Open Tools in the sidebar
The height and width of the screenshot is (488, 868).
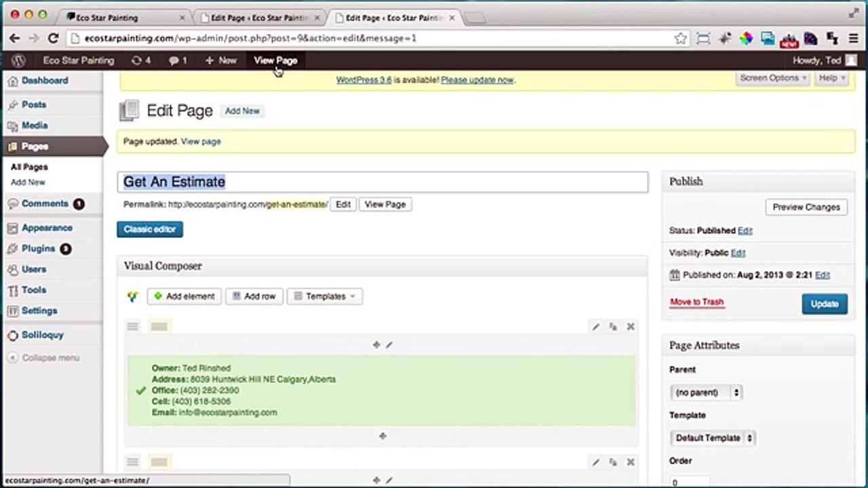pyautogui.click(x=34, y=289)
